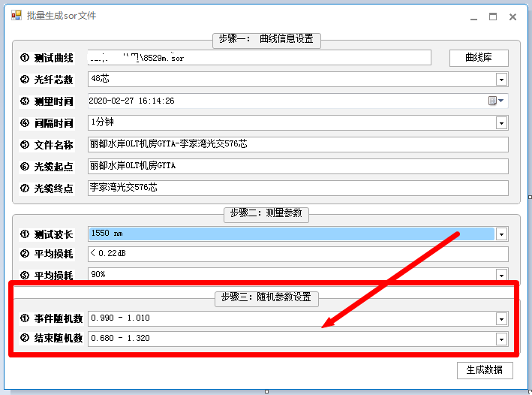Click the 生成数据 button

(485, 370)
